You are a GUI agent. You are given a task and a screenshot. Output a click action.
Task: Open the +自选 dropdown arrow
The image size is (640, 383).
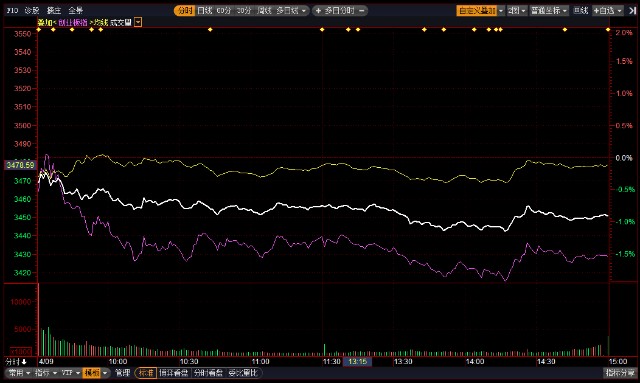(620, 11)
